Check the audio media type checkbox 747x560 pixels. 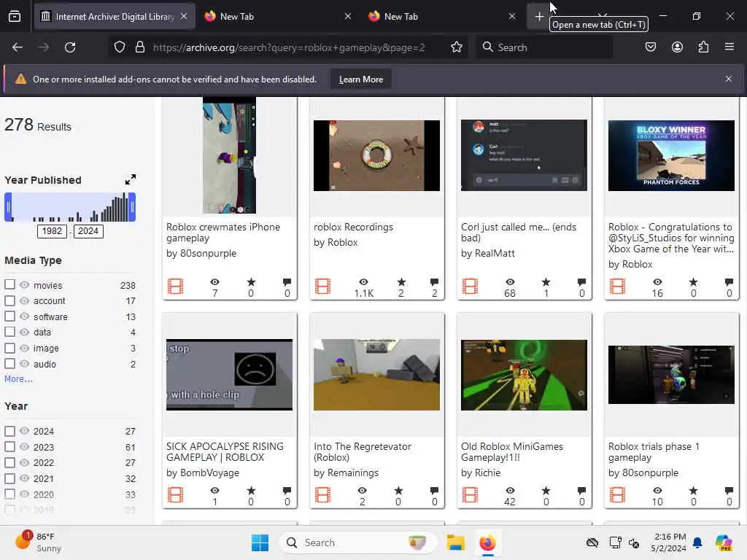click(9, 364)
